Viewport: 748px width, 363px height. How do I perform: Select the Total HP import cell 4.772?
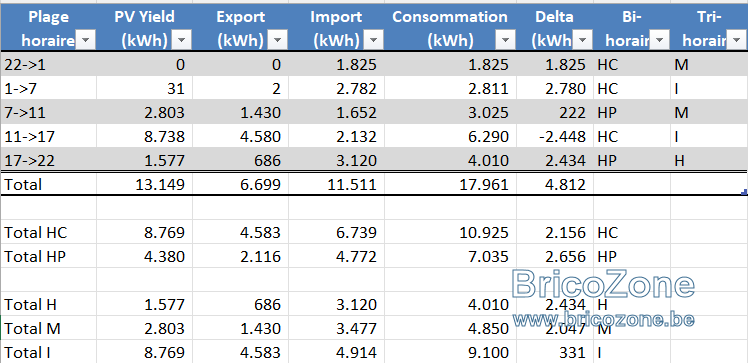[336, 257]
